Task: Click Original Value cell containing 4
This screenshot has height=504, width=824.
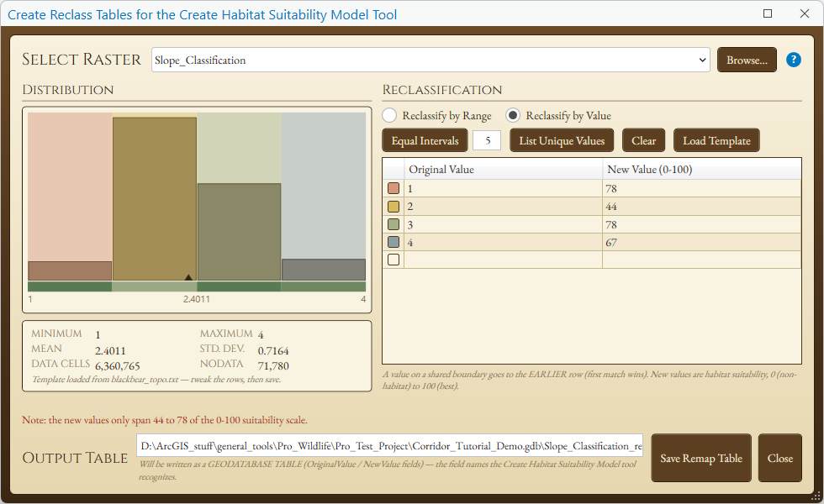Action: 503,242
